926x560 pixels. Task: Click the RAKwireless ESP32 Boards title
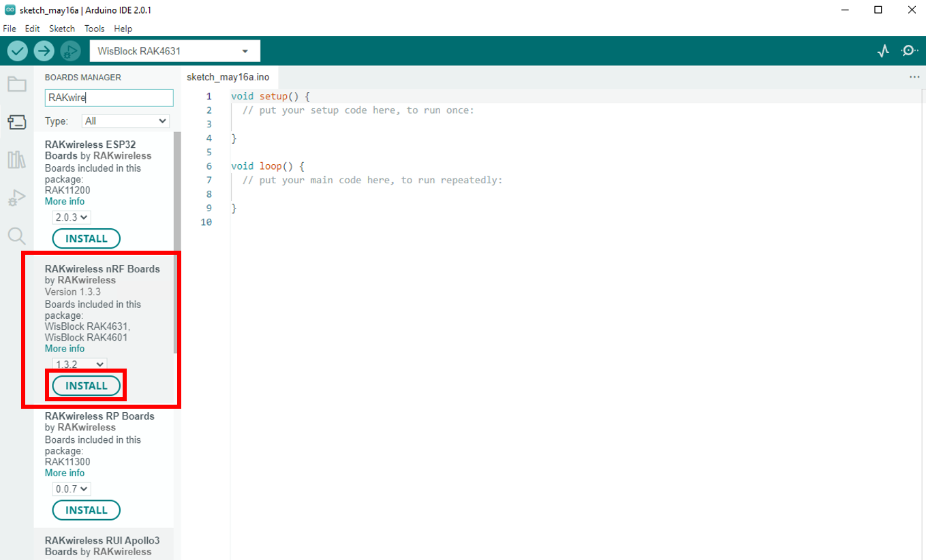(89, 150)
